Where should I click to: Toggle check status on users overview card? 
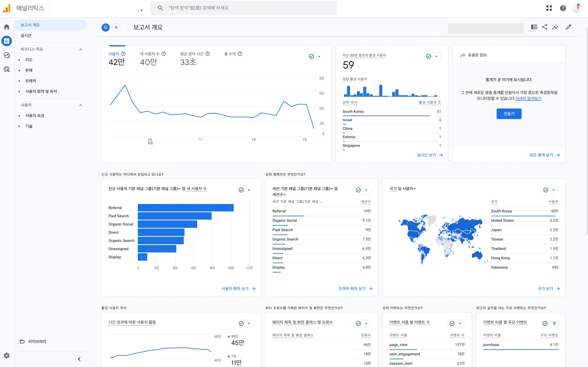pos(312,56)
